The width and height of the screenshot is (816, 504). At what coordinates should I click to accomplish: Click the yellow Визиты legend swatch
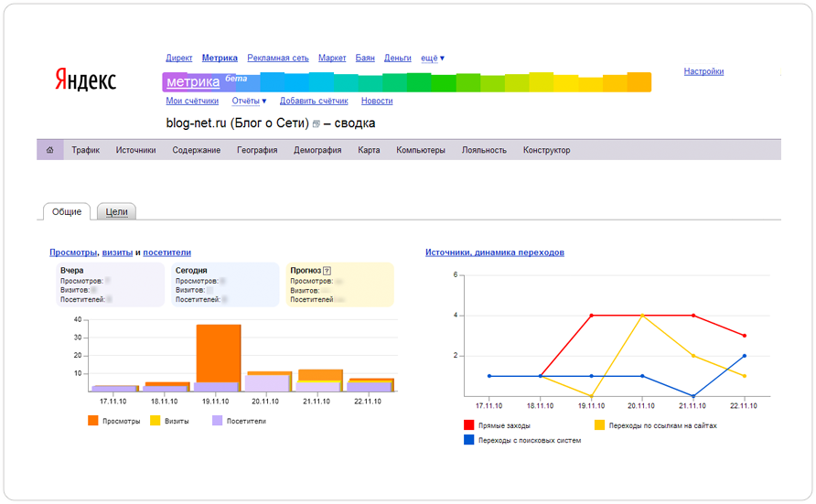[x=156, y=421]
